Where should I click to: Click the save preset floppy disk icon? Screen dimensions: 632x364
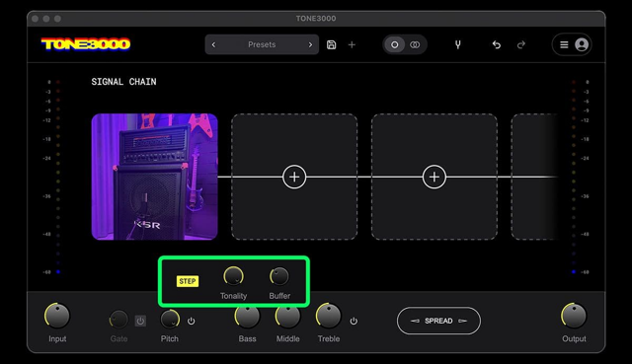click(x=332, y=44)
